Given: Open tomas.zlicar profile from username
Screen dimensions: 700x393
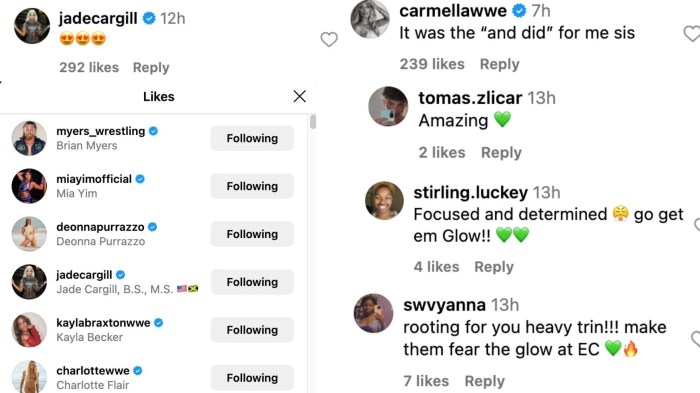Looking at the screenshot, I should 470,98.
